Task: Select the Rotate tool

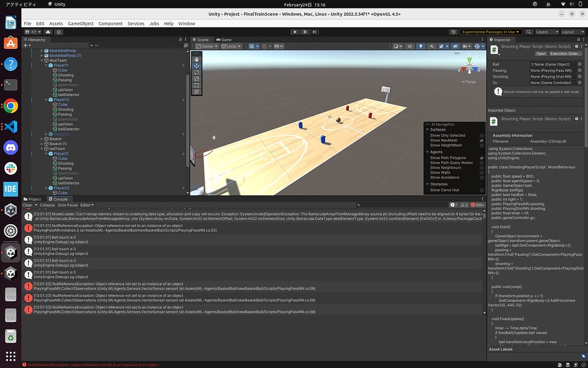Action: [196, 72]
